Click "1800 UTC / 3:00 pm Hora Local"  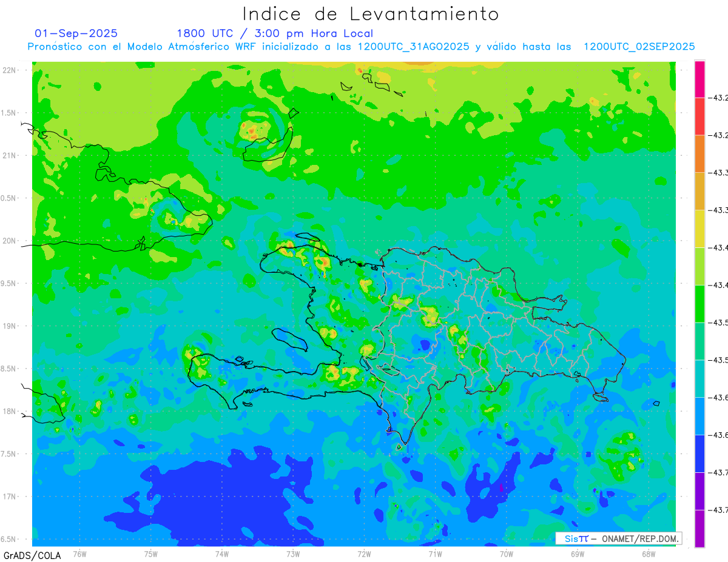(x=275, y=33)
